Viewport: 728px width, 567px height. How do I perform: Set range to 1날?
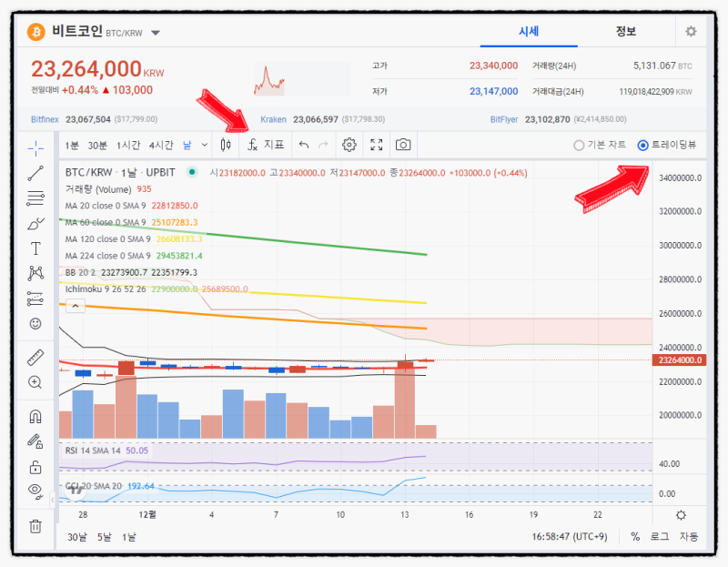(x=128, y=537)
